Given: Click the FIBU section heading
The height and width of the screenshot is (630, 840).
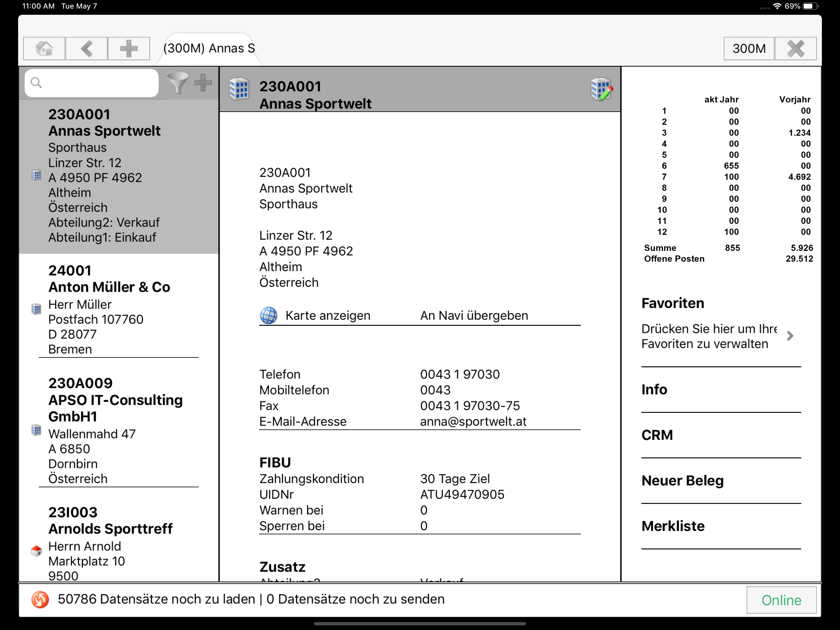Looking at the screenshot, I should point(275,462).
